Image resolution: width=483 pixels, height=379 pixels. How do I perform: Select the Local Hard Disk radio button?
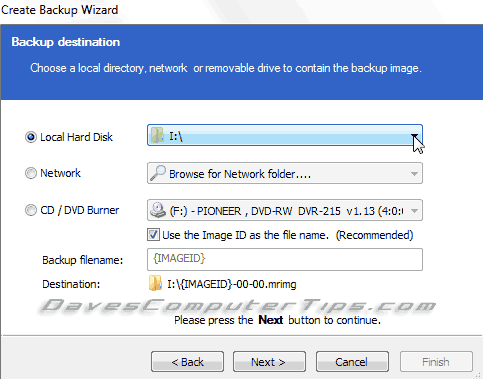click(31, 137)
